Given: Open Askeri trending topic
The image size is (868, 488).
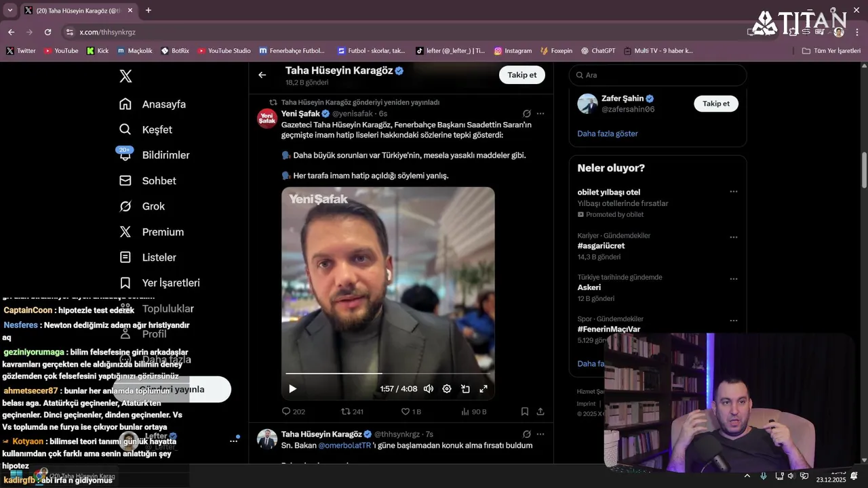Looking at the screenshot, I should 589,287.
